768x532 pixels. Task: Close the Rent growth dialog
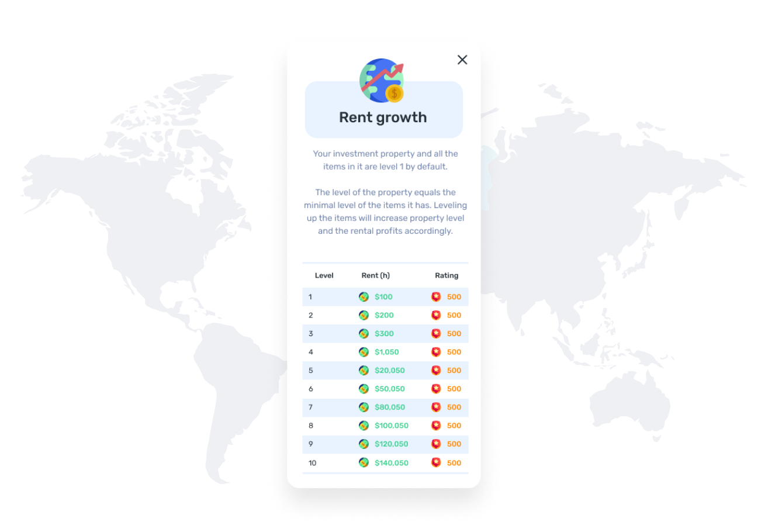tap(462, 60)
